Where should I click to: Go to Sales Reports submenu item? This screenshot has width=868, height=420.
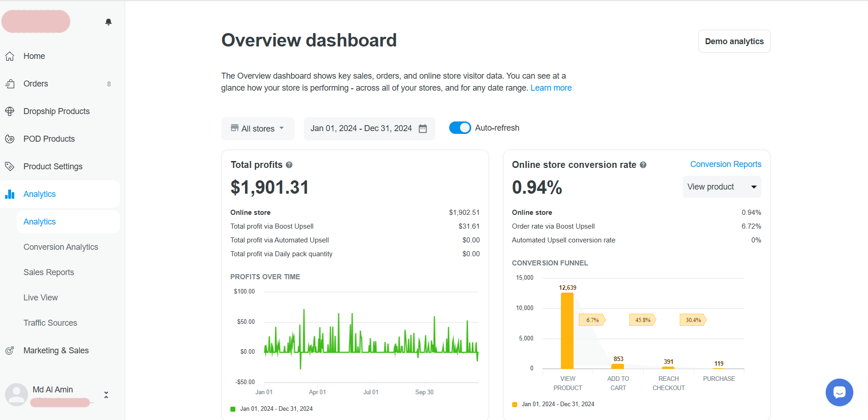49,272
